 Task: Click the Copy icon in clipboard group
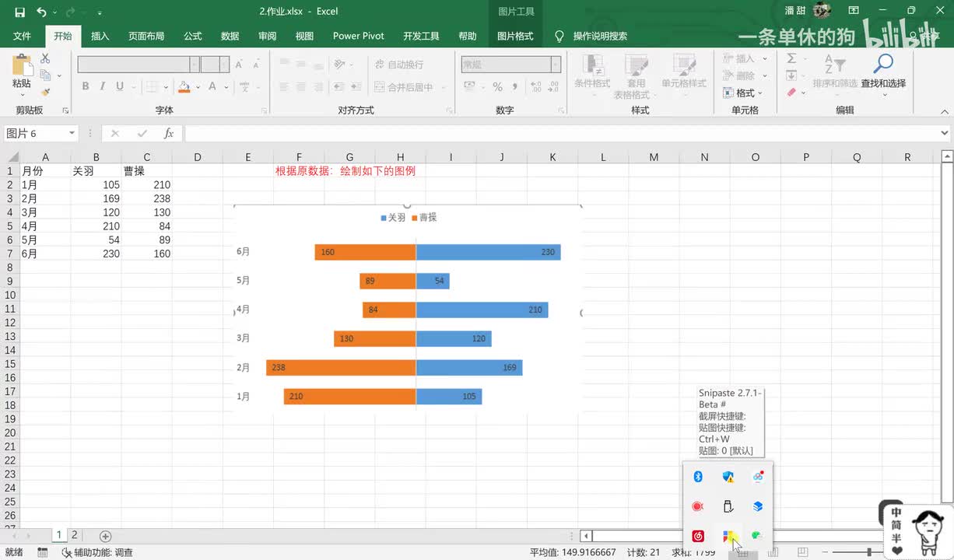pos(45,75)
